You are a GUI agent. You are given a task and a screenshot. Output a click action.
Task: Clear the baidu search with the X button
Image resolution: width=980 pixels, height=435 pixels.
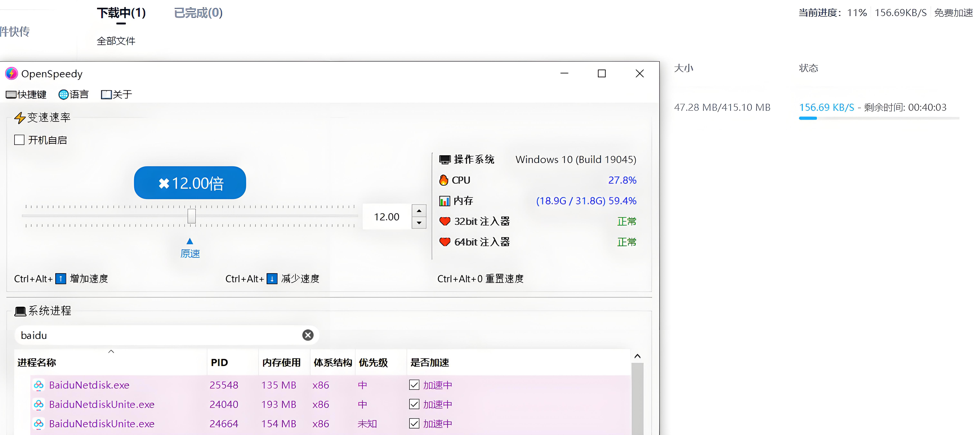(x=308, y=335)
